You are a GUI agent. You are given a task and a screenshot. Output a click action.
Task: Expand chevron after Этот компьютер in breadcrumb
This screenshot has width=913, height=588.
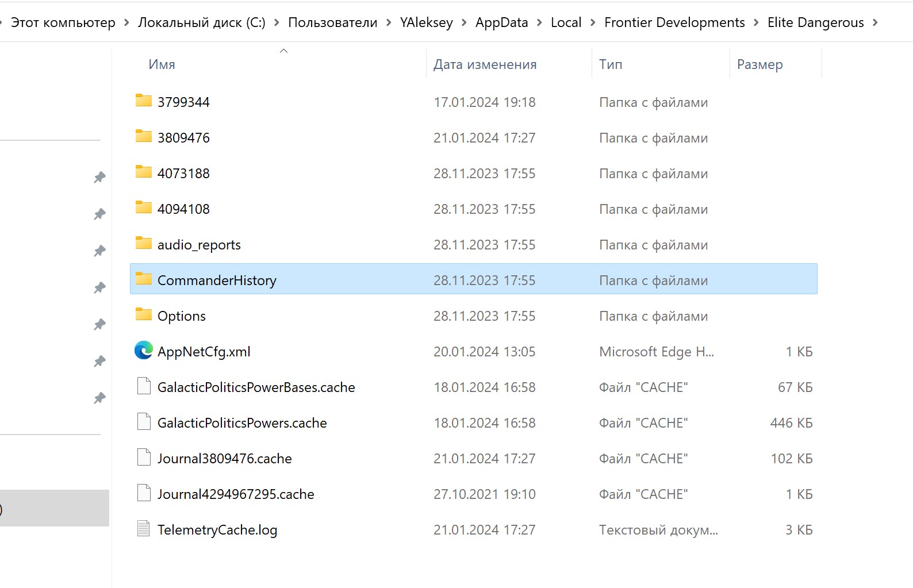pos(126,22)
